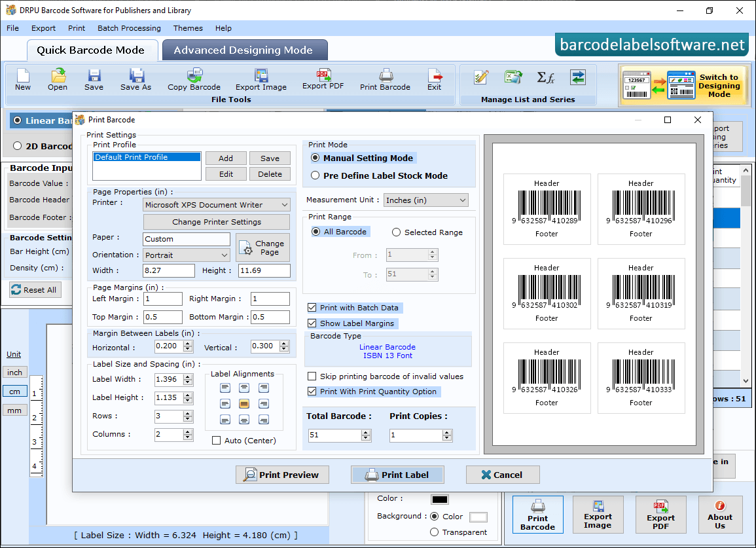Increase Rows spinner value
Viewport: 756px width, 548px height.
click(x=188, y=413)
